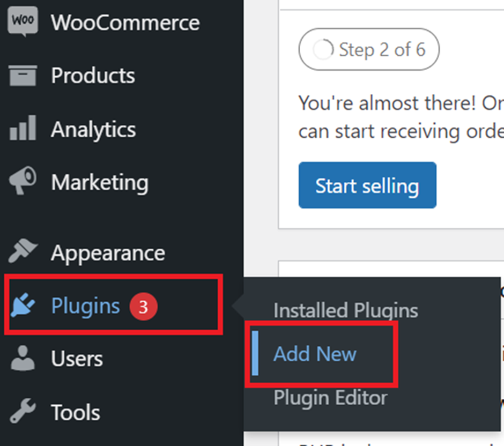Click the Marketing megaphone icon
The width and height of the screenshot is (504, 446).
point(23,180)
